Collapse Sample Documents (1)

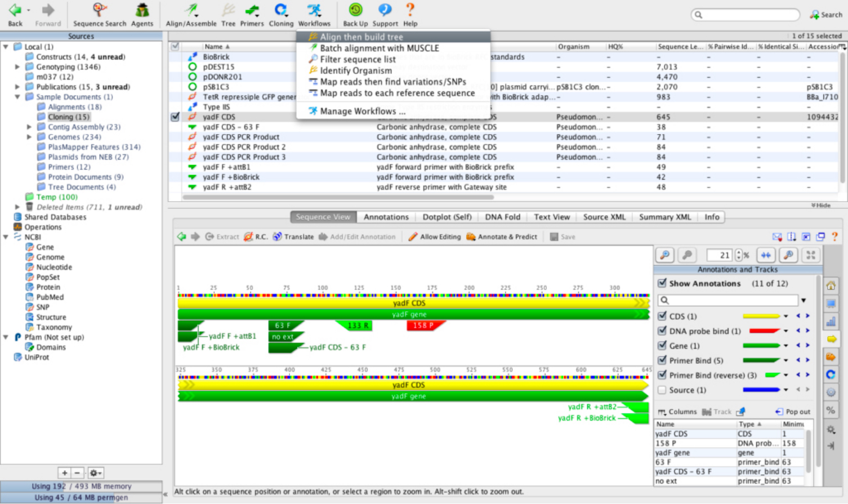(17, 97)
